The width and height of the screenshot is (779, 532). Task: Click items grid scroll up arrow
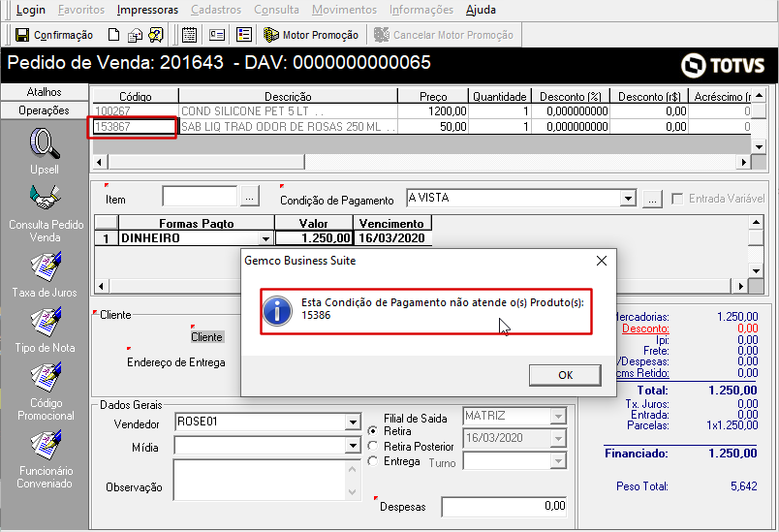759,96
